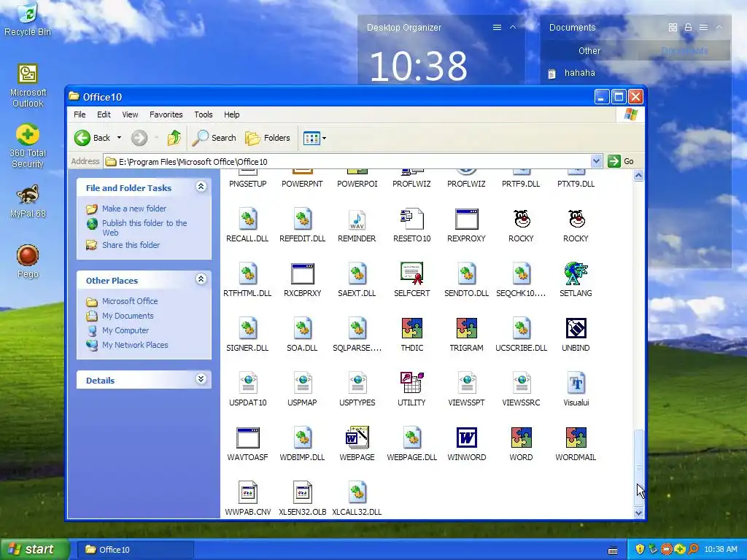Click the vertical scrollbar up arrow
This screenshot has height=560, width=747.
pos(638,175)
